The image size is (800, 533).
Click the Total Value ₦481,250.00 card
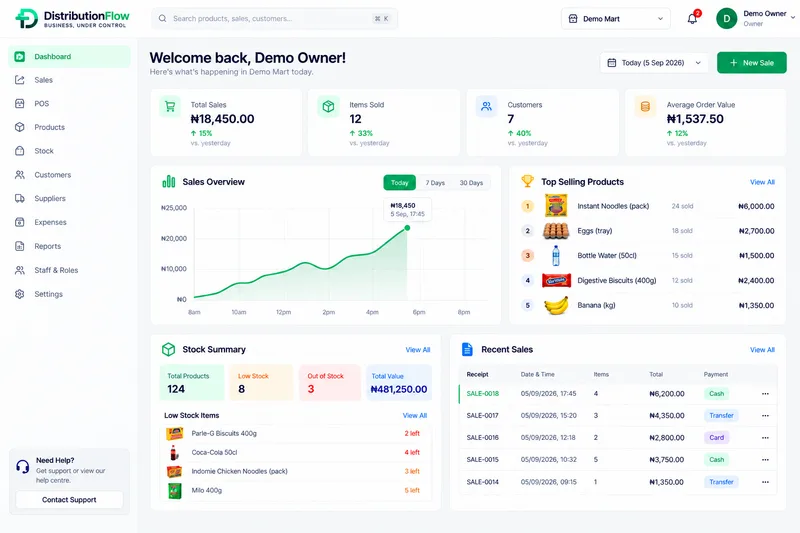[x=399, y=383]
